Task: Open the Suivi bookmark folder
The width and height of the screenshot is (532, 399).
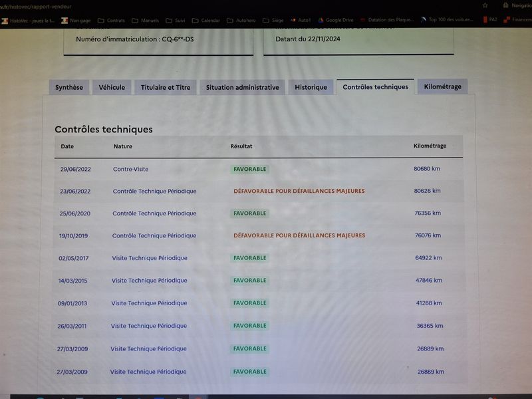Action: click(176, 21)
